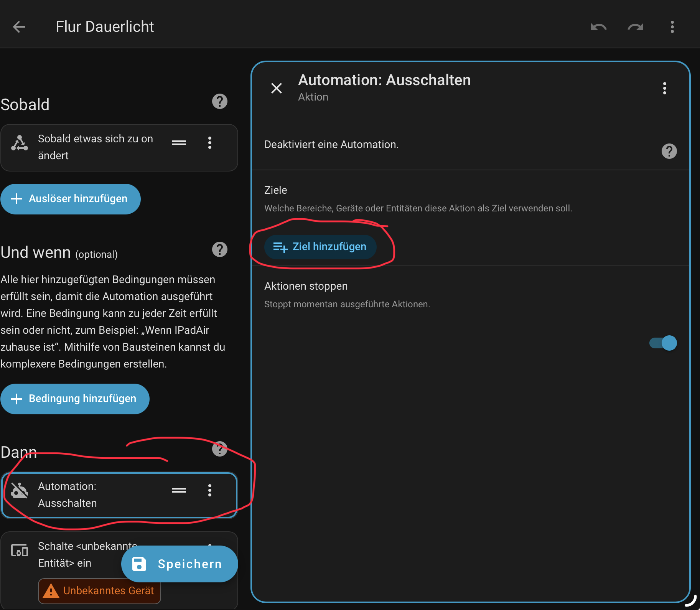The image size is (700, 610).
Task: Open help for the Und wenn section
Action: [x=219, y=250]
